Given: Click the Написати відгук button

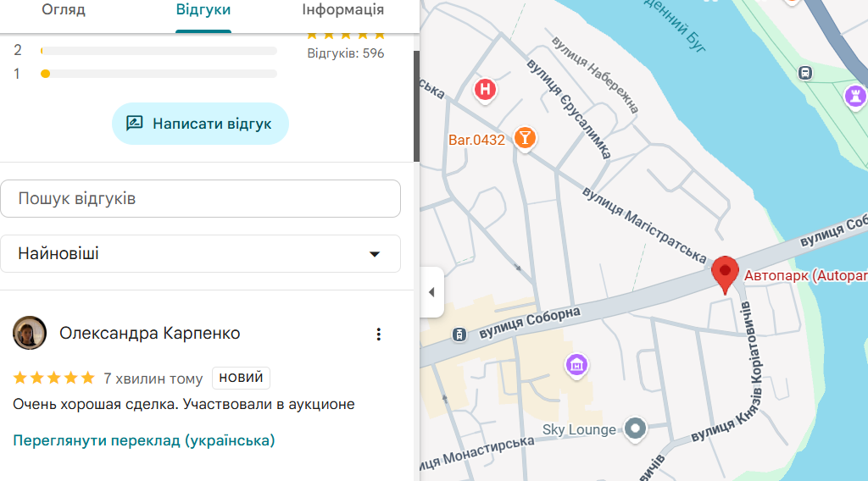Looking at the screenshot, I should click(x=200, y=124).
